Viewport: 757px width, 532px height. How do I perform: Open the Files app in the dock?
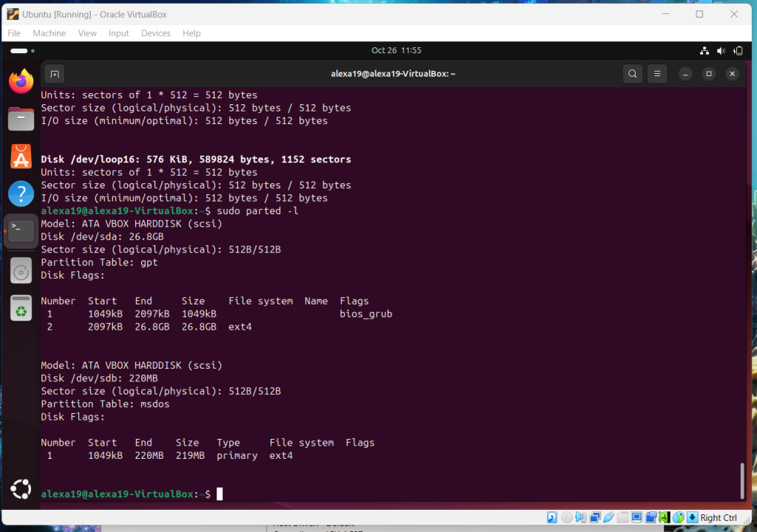21,118
